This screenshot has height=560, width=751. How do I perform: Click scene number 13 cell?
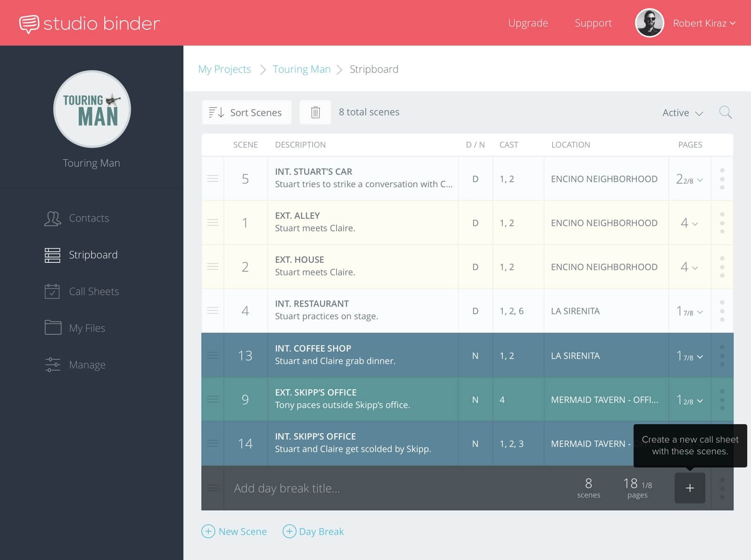pyautogui.click(x=245, y=355)
